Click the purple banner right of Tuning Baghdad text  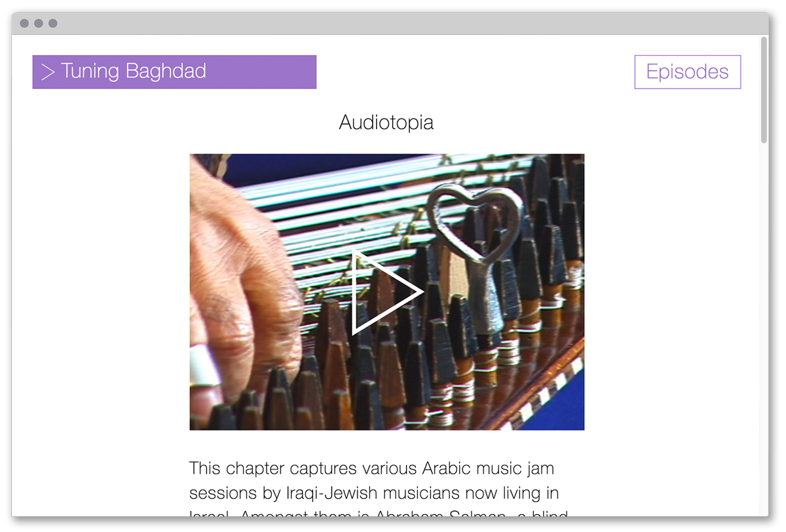click(x=262, y=72)
